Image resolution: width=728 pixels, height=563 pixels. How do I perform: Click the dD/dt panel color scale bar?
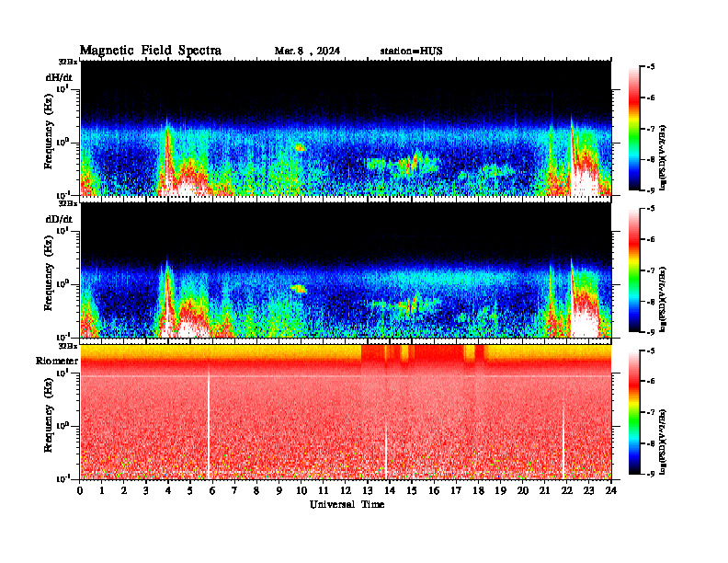[x=634, y=270]
